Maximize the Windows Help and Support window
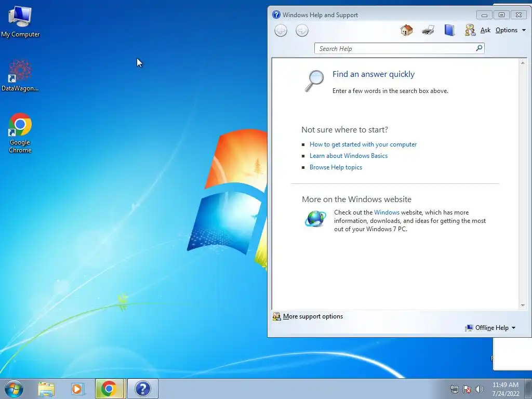This screenshot has width=532, height=399. tap(501, 15)
